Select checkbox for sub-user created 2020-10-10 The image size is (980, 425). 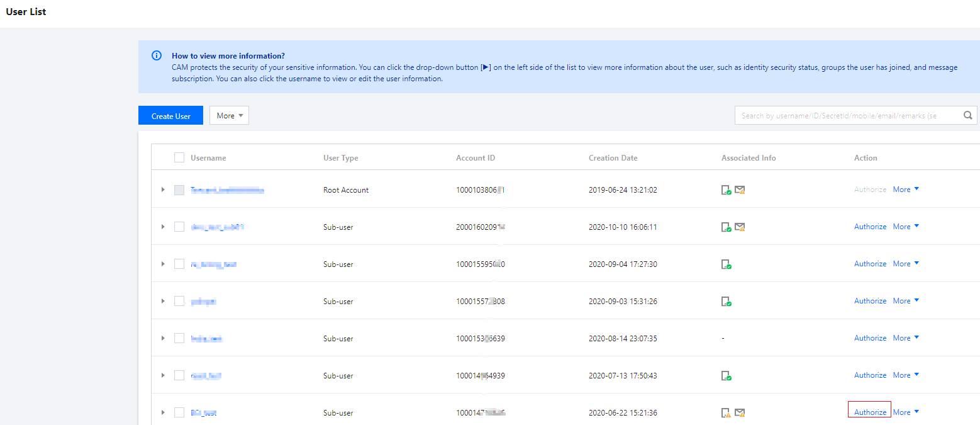point(179,227)
